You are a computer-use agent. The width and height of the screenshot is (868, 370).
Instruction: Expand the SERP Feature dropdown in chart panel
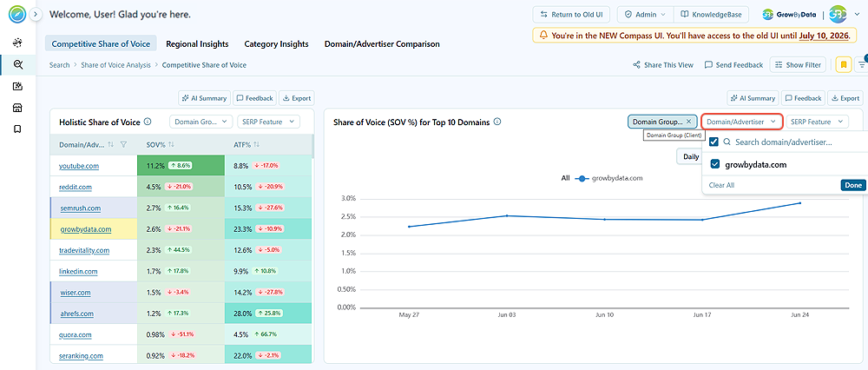pos(817,122)
